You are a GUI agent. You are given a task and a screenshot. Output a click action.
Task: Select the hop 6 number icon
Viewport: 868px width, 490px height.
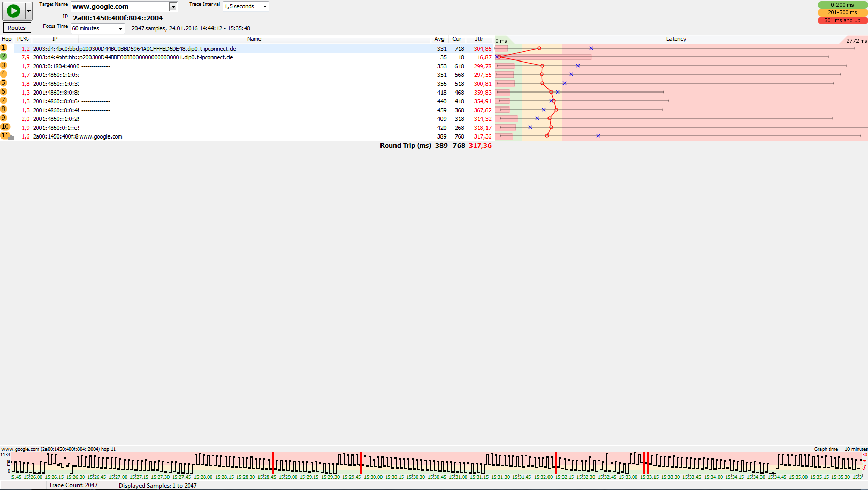point(4,92)
